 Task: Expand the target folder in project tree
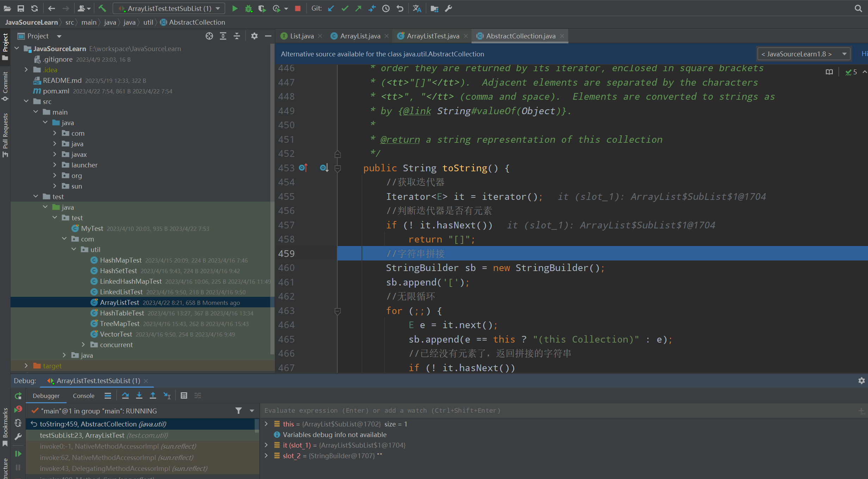26,366
